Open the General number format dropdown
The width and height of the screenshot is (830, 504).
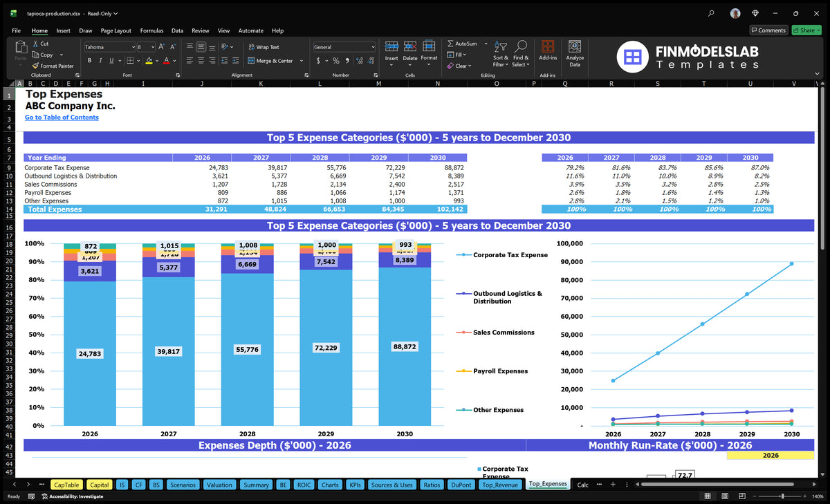(x=373, y=47)
